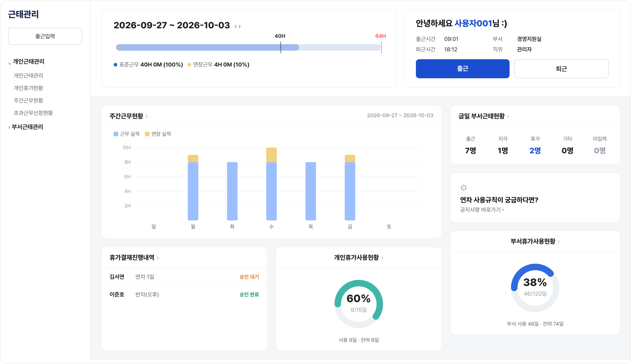
Task: Click the 사용자001 username link
Action: [x=473, y=23]
